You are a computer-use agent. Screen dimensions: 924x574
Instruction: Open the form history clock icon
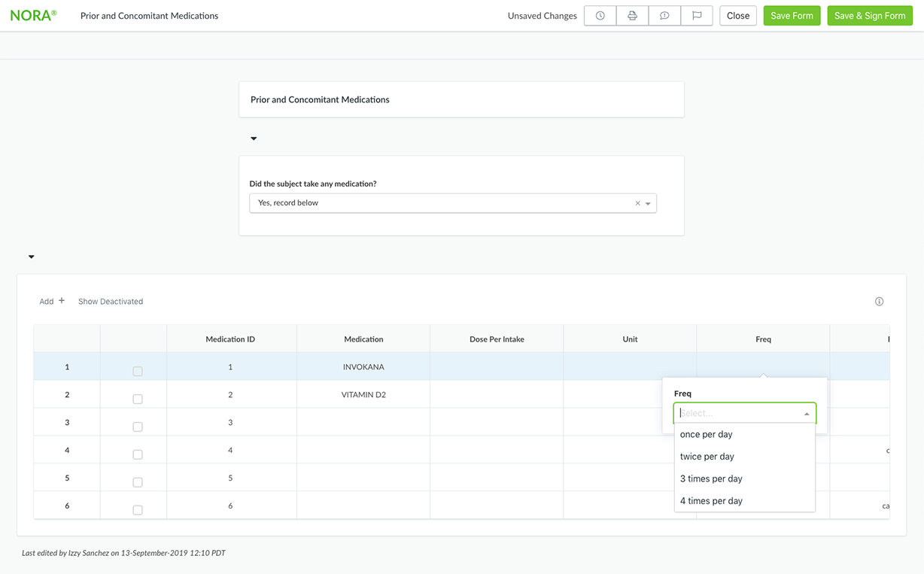pyautogui.click(x=600, y=16)
